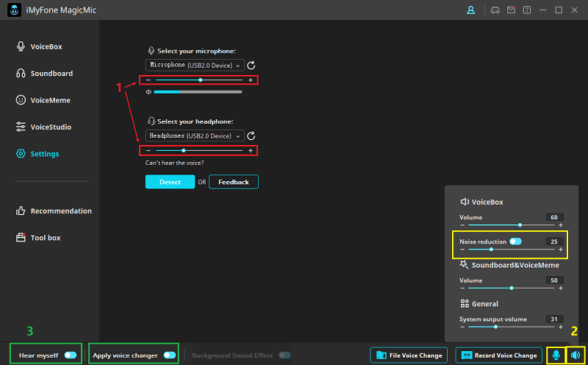Decrease System output volume with minus
Viewport: 588px width, 365px height.
point(462,327)
